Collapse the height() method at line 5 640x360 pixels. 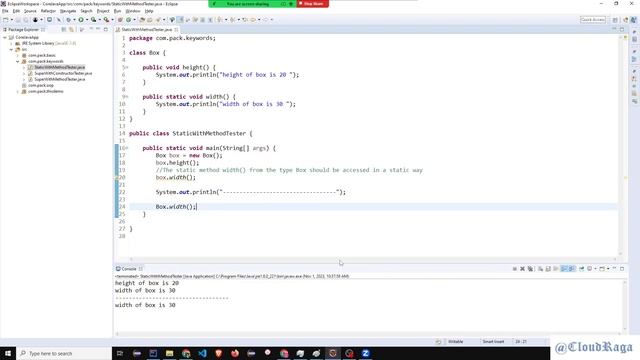[x=127, y=67]
